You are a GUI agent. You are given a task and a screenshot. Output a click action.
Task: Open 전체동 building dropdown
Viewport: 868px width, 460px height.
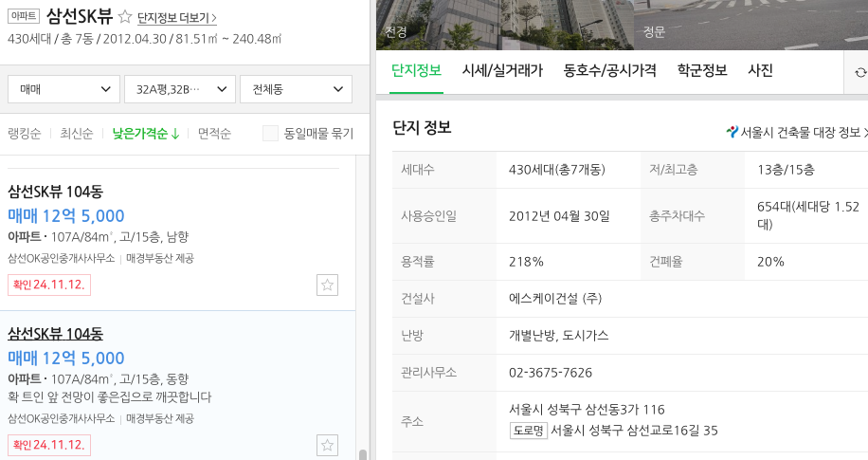[297, 89]
